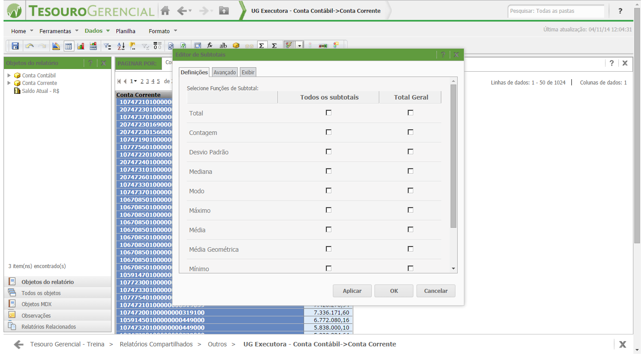Click the first Sigma subtotals icon

(262, 46)
